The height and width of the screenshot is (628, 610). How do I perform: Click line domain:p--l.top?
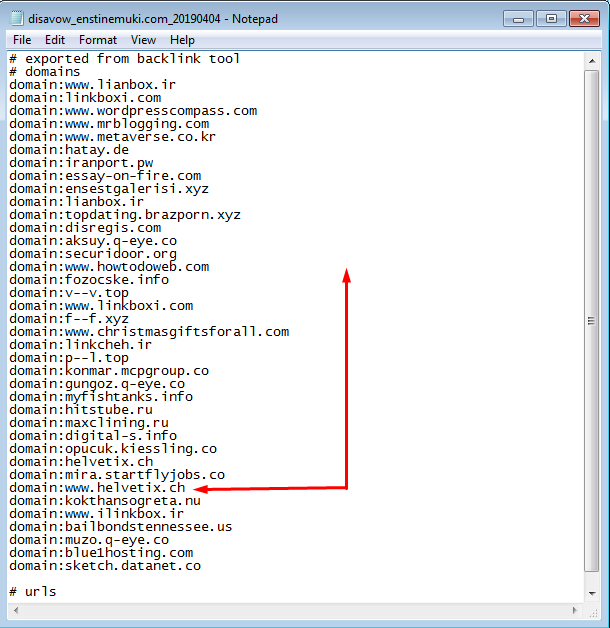coord(69,358)
